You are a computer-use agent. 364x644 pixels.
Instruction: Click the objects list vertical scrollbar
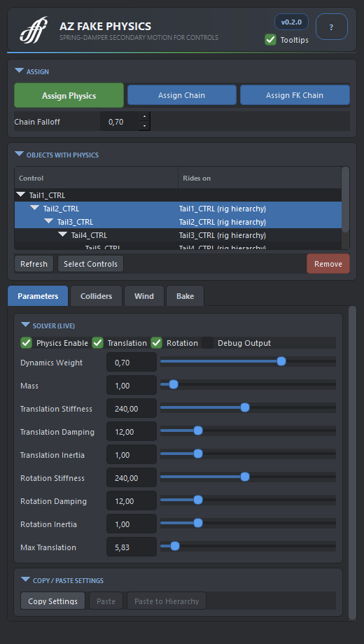[346, 199]
